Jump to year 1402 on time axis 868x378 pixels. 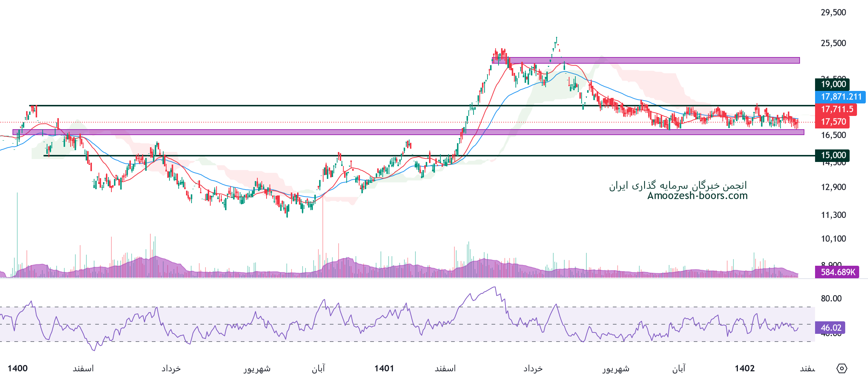(x=744, y=368)
